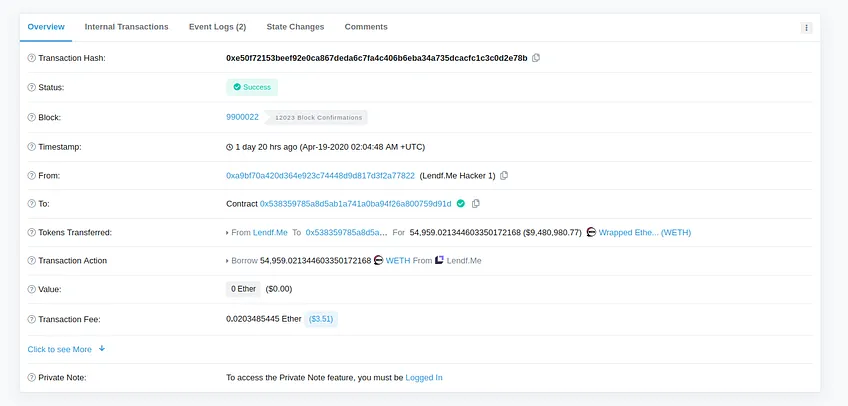Open the Lendf.Me Hacker 1 address link
Viewport: 848px width, 406px height.
320,176
